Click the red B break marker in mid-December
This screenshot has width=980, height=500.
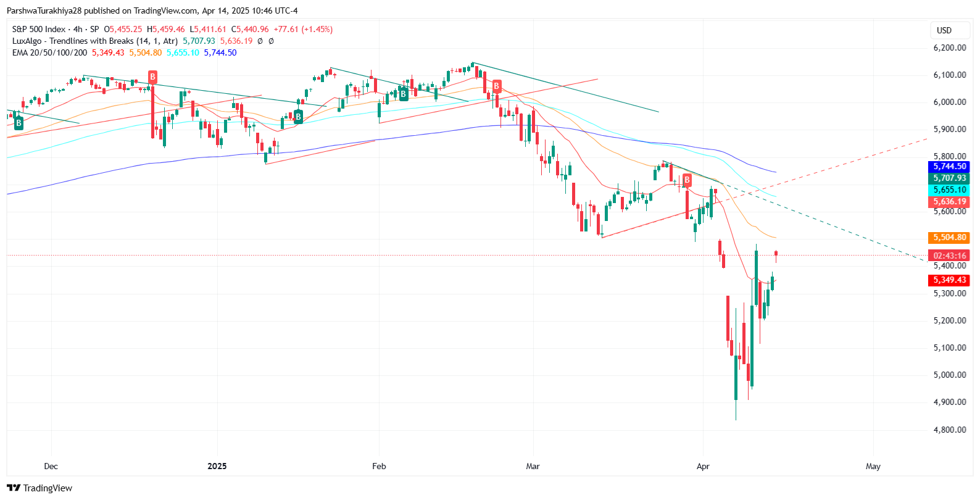(x=152, y=77)
